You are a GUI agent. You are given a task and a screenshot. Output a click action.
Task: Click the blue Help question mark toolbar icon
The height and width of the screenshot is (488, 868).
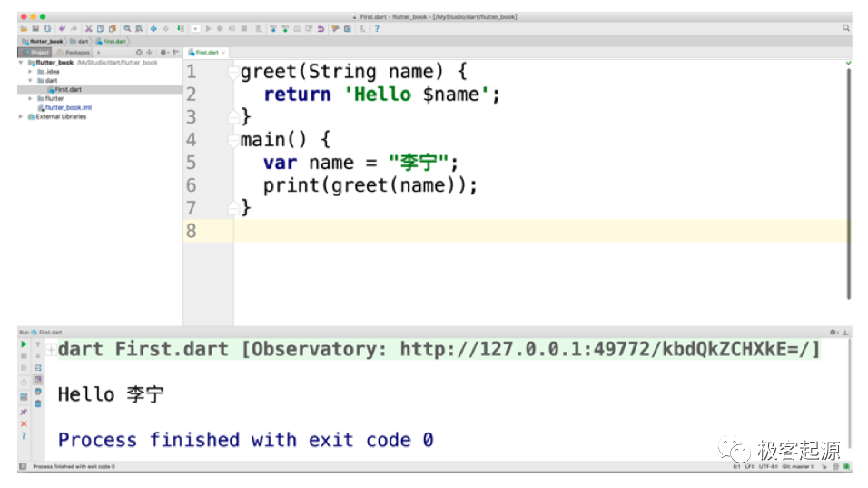point(377,29)
